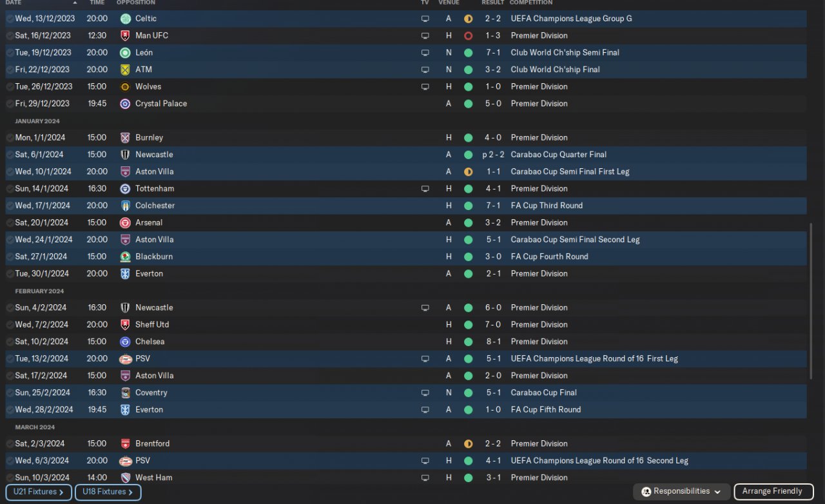This screenshot has height=504, width=825.
Task: Sort fixtures by the Date column header
Action: (14, 3)
